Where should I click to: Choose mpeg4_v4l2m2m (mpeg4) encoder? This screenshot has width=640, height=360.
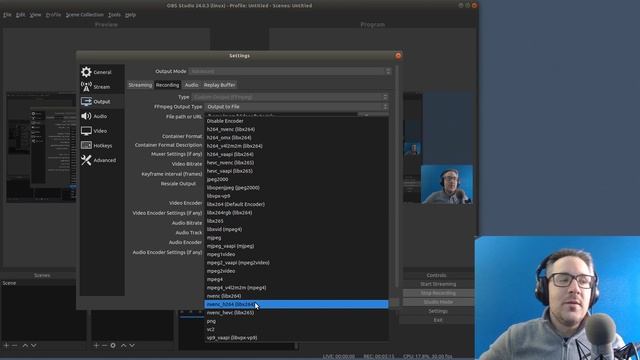tap(296, 288)
